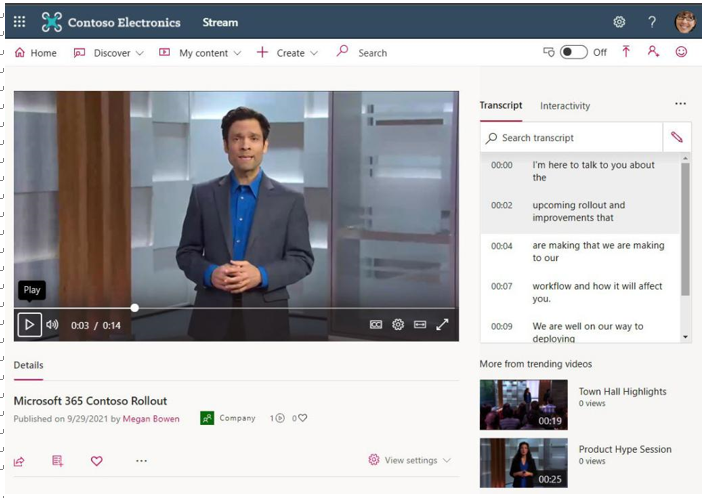
Task: Click the Stream app title
Action: coord(220,22)
